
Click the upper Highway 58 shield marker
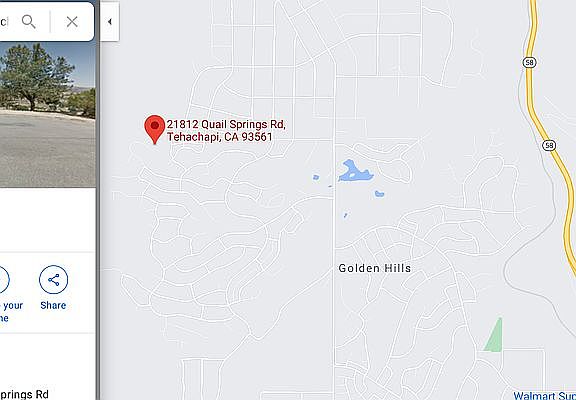click(x=529, y=62)
